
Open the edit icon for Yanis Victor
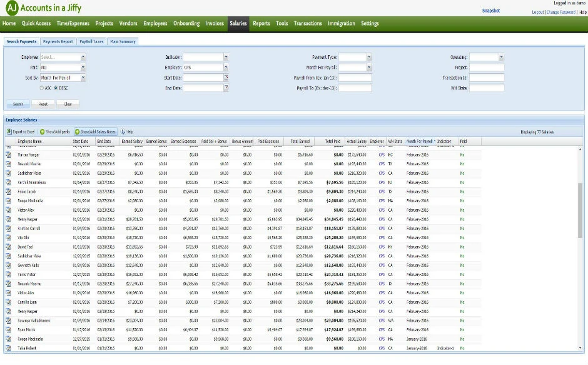point(8,274)
